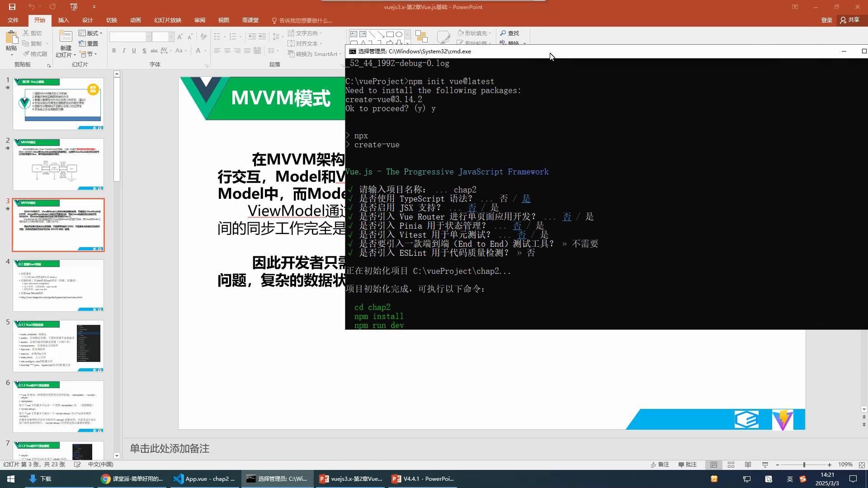Open the Slide Show (幻灯片放映) tab
The height and width of the screenshot is (488, 868).
tap(167, 20)
